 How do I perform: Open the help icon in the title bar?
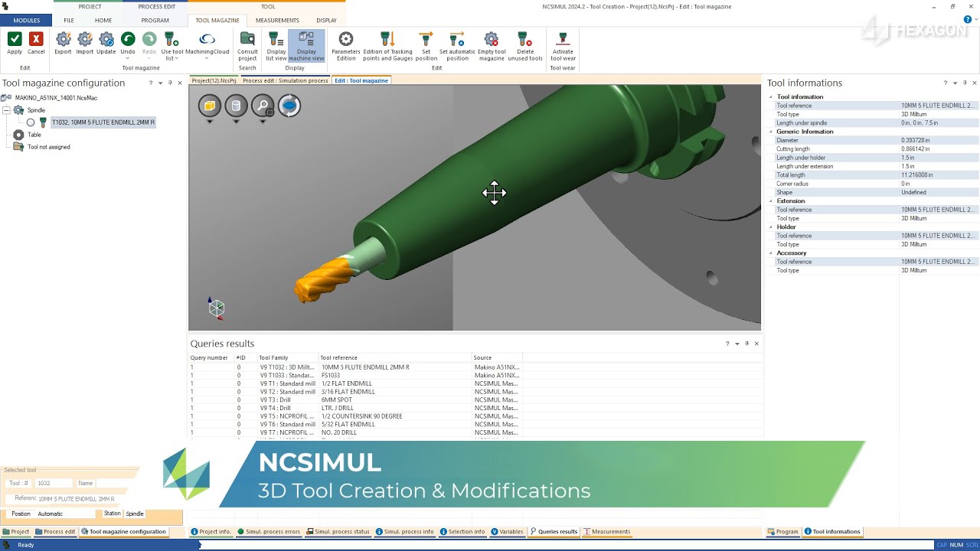pos(968,20)
